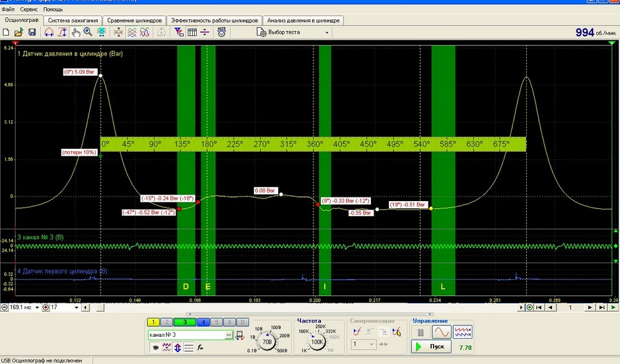
Task: Create a new file with the blank page icon
Action: (x=6, y=32)
